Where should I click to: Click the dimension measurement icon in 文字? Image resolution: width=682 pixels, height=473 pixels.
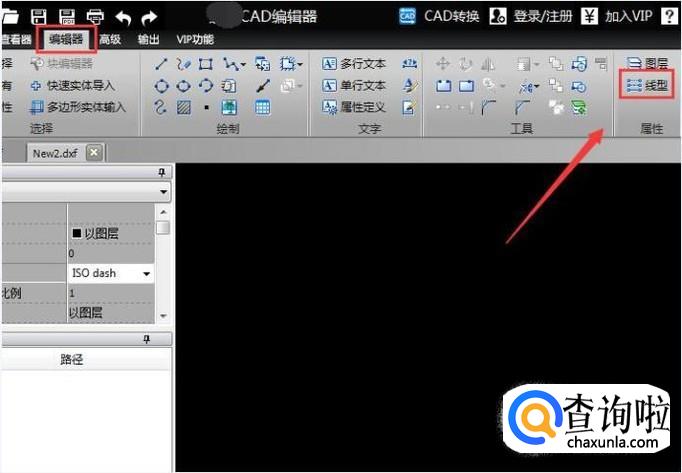click(x=409, y=64)
